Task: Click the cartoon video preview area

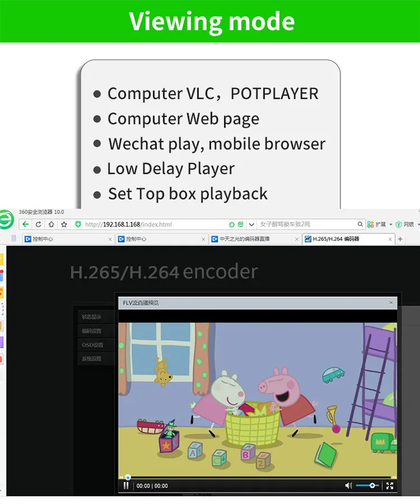Action: click(258, 399)
